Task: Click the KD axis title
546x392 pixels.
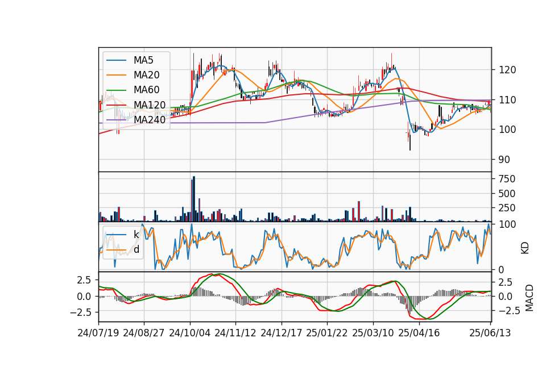Action: pyautogui.click(x=525, y=248)
